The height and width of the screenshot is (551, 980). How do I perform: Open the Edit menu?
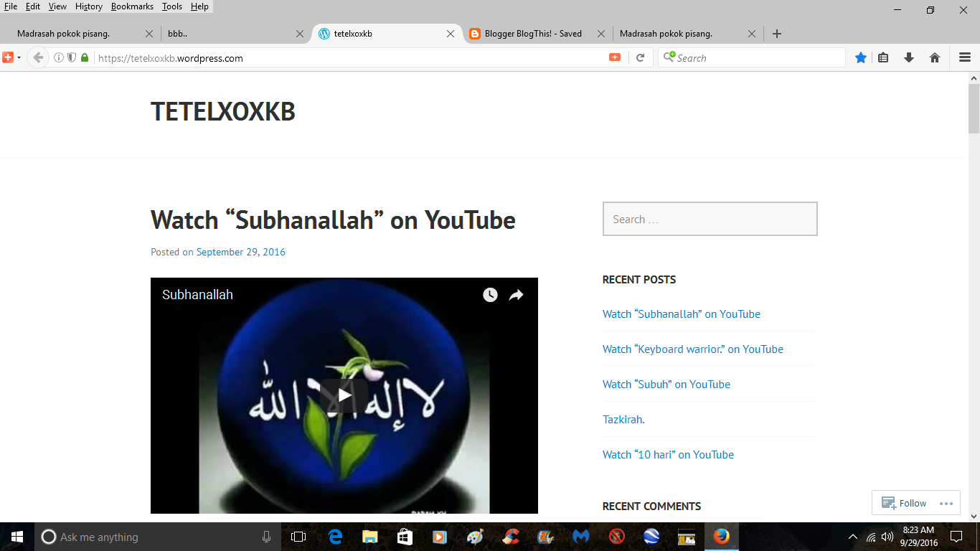(x=33, y=6)
